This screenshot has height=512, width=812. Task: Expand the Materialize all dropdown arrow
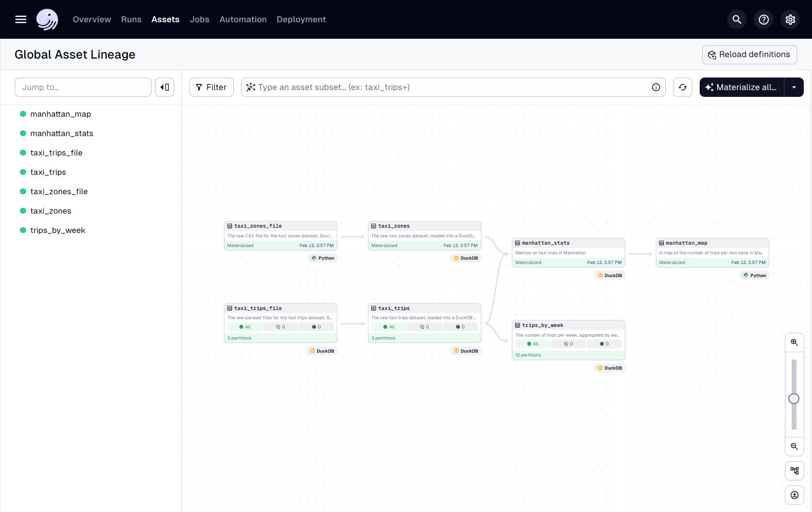(x=794, y=87)
